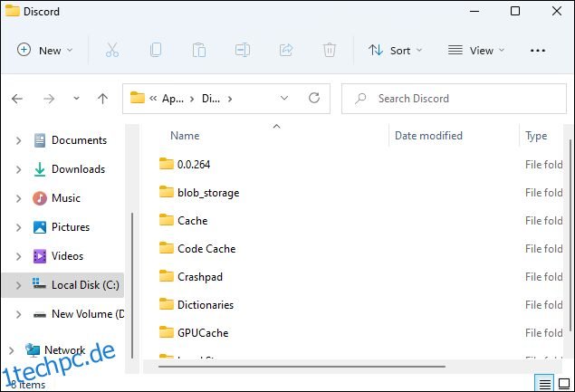The image size is (575, 392).
Task: Expand the Documents tree node
Action: pyautogui.click(x=18, y=140)
